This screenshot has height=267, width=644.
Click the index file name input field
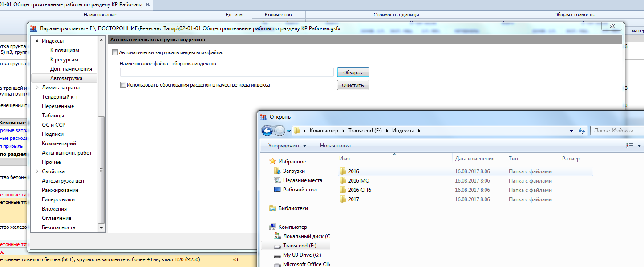227,72
